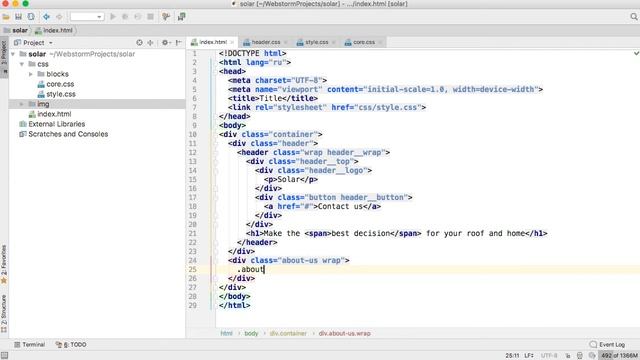This screenshot has height=360, width=640.
Task: Open the TODO tool window
Action: 71,344
